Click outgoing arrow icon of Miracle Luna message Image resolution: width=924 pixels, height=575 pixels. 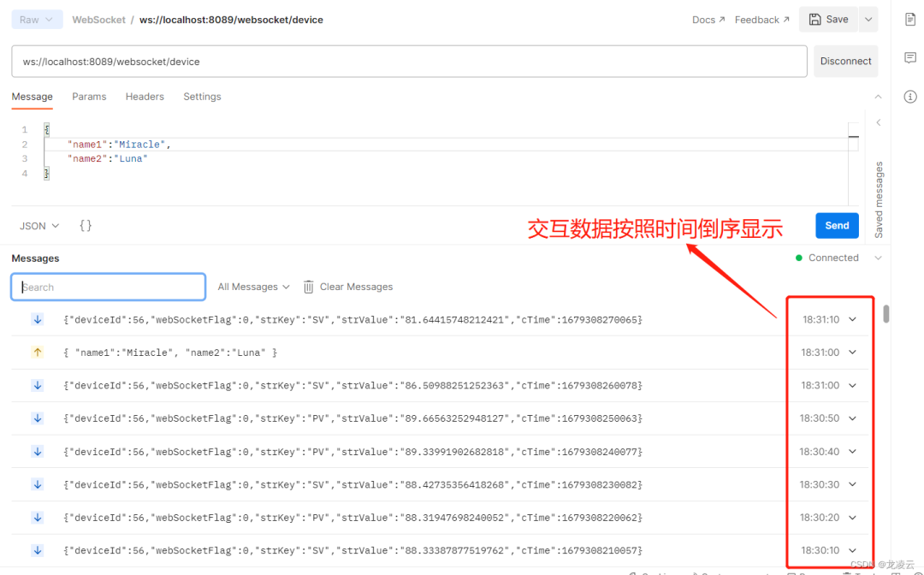(38, 353)
